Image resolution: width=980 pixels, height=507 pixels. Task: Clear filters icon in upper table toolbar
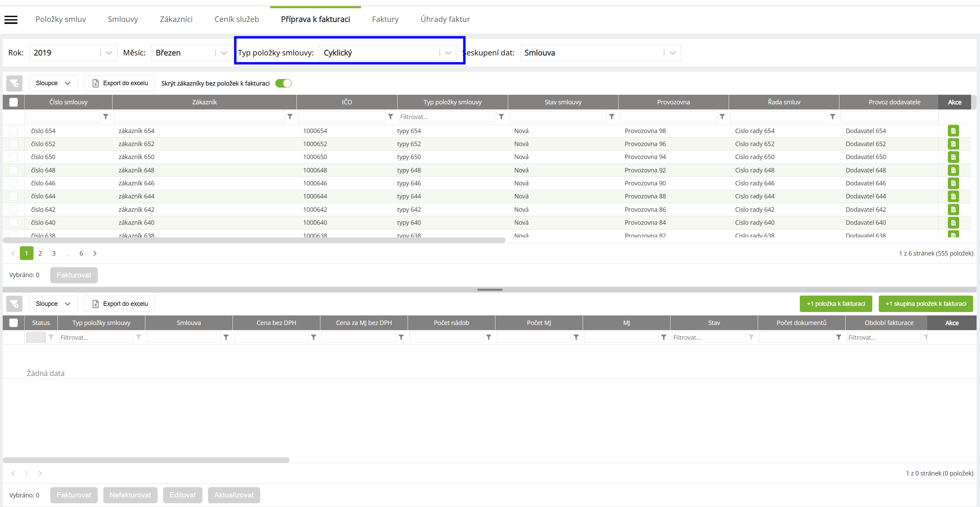point(14,83)
